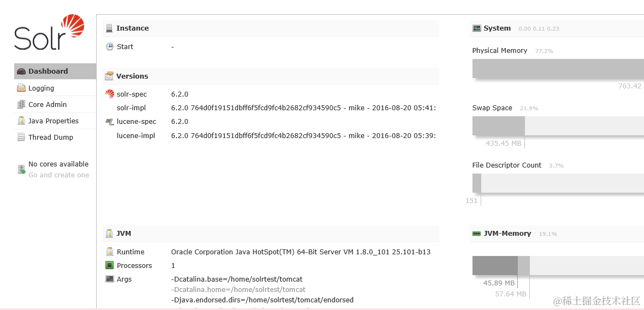Viewport: 644px width, 310px height.
Task: Click the Solr logo
Action: [49, 32]
